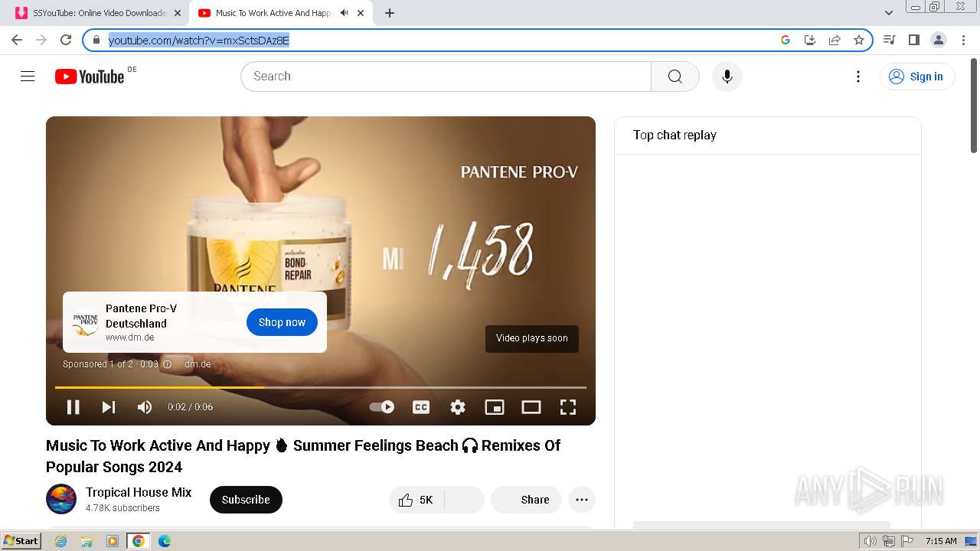Skip to the next video
The height and width of the screenshot is (551, 980).
109,407
